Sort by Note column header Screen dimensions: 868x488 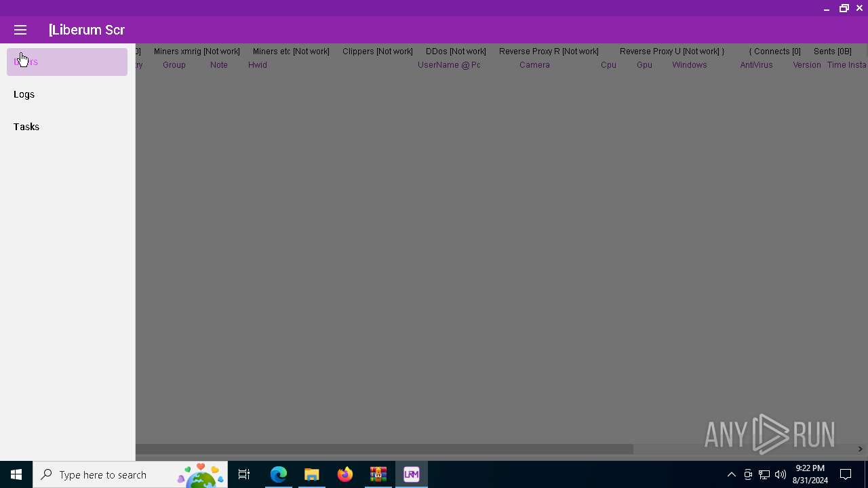219,65
